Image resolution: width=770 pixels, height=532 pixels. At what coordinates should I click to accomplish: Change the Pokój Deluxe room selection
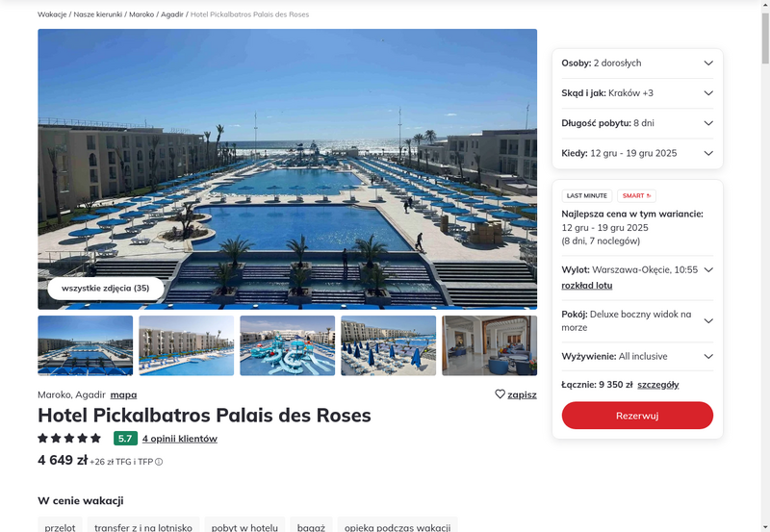[637, 321]
